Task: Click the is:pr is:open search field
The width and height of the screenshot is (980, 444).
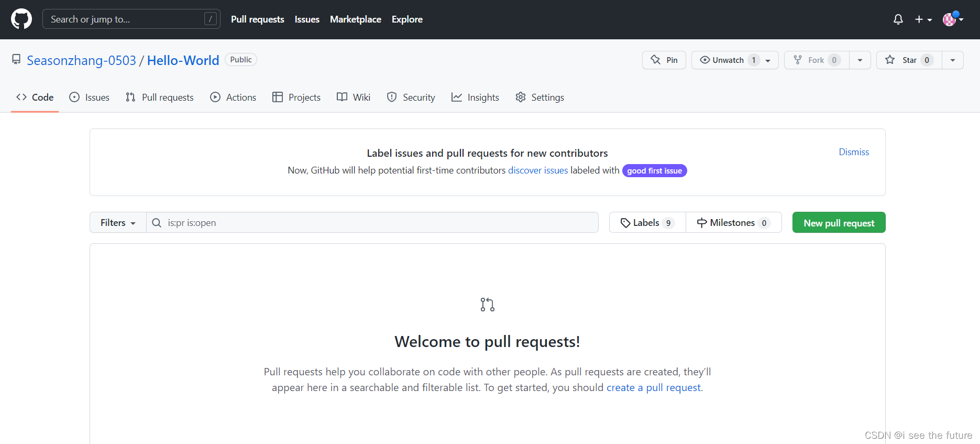Action: pos(372,222)
